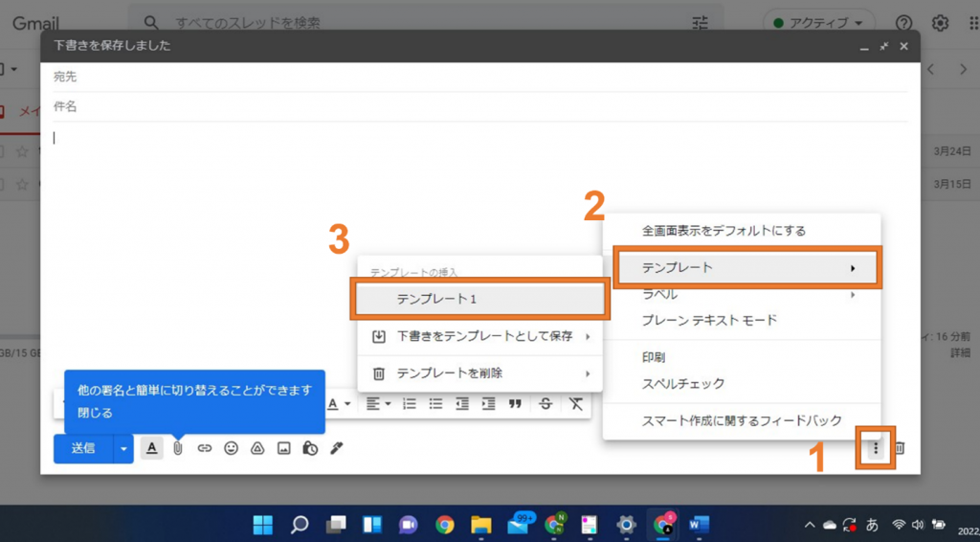Image resolution: width=980 pixels, height=542 pixels.
Task: Go to older messages arrow
Action: tap(963, 69)
